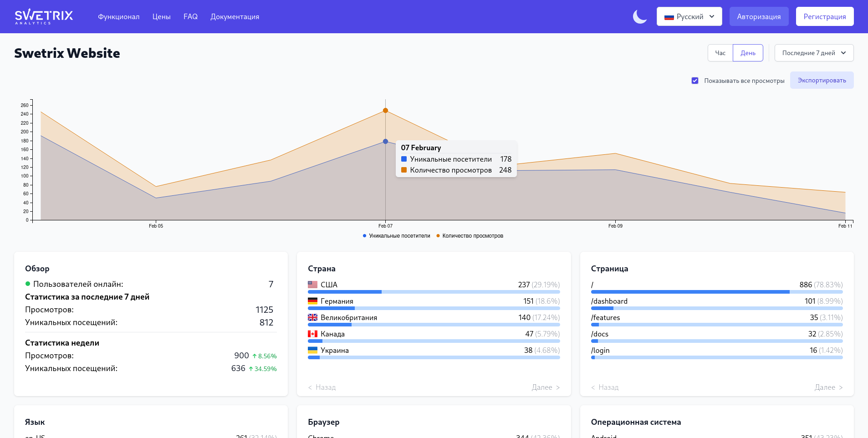Viewport: 868px width, 438px height.
Task: Click Далее in the Страница panel
Action: click(829, 387)
